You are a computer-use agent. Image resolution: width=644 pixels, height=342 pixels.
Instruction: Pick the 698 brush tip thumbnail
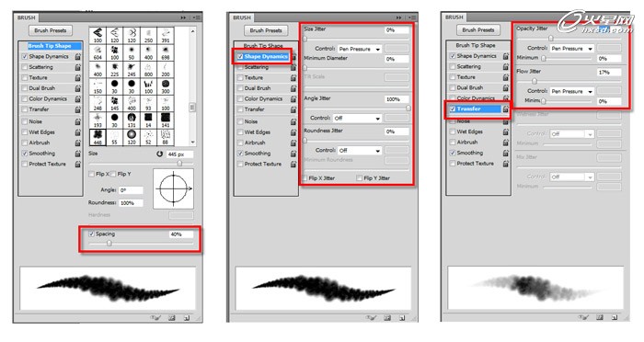click(x=166, y=51)
